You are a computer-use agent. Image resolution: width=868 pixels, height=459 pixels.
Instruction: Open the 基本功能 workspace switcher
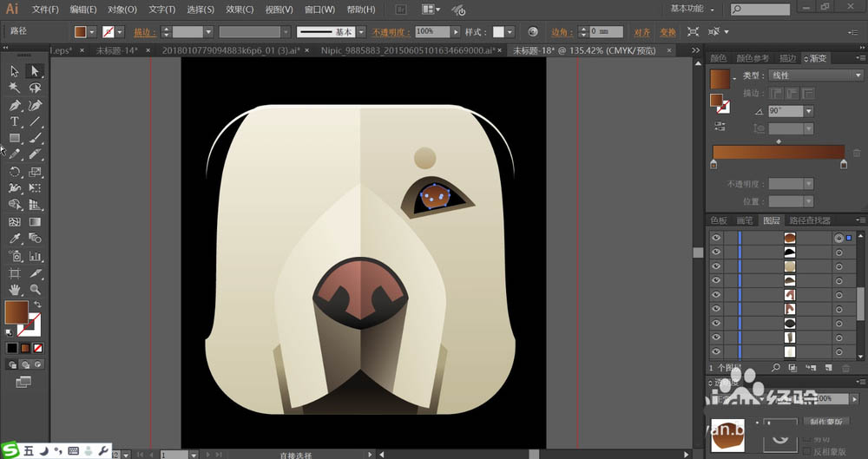pos(692,9)
